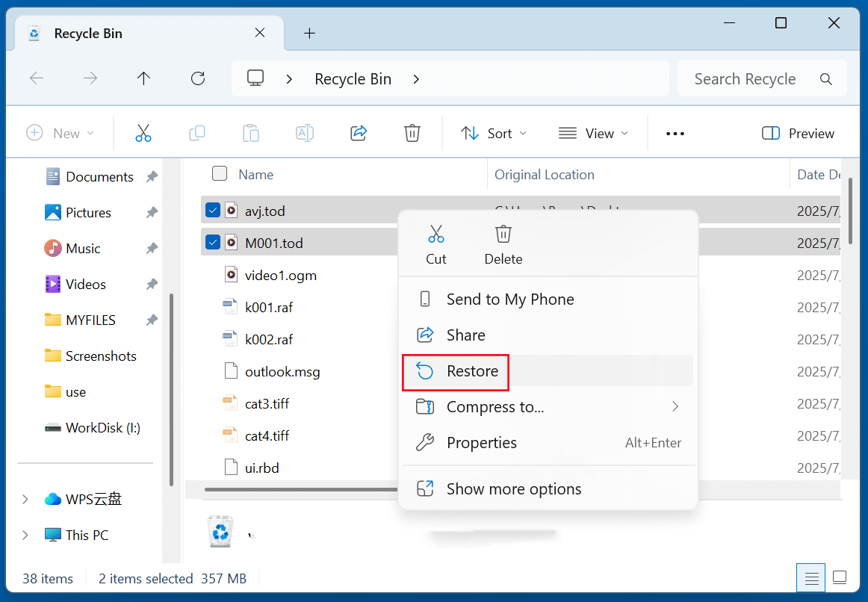Click the Copy icon in the toolbar

tap(197, 133)
